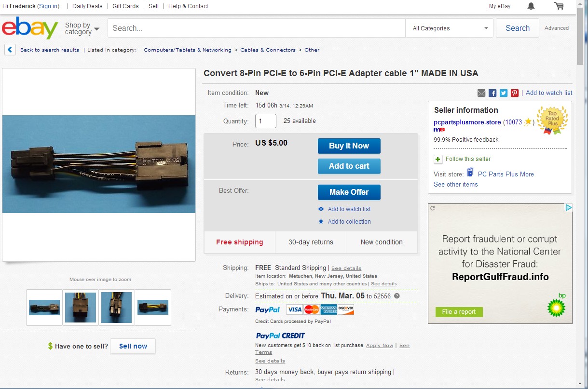Select the second product thumbnail image

(x=81, y=308)
